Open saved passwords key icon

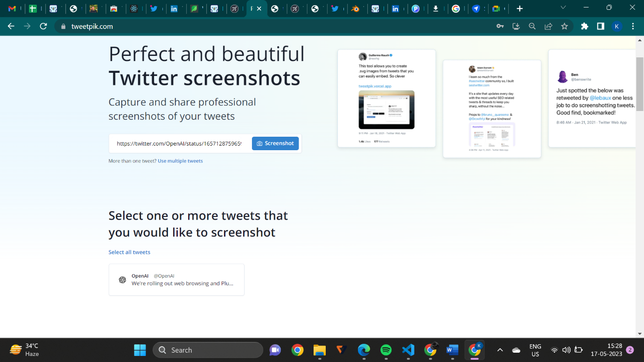500,27
